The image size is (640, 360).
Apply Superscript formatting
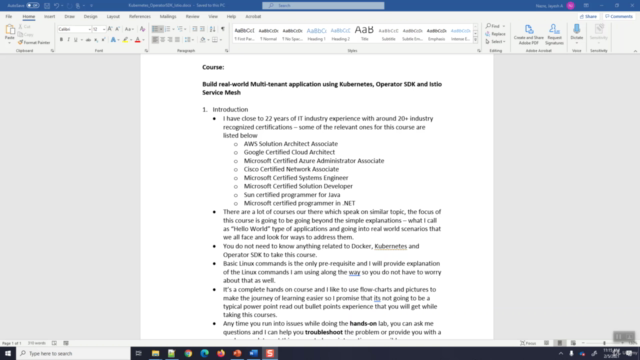coord(103,40)
